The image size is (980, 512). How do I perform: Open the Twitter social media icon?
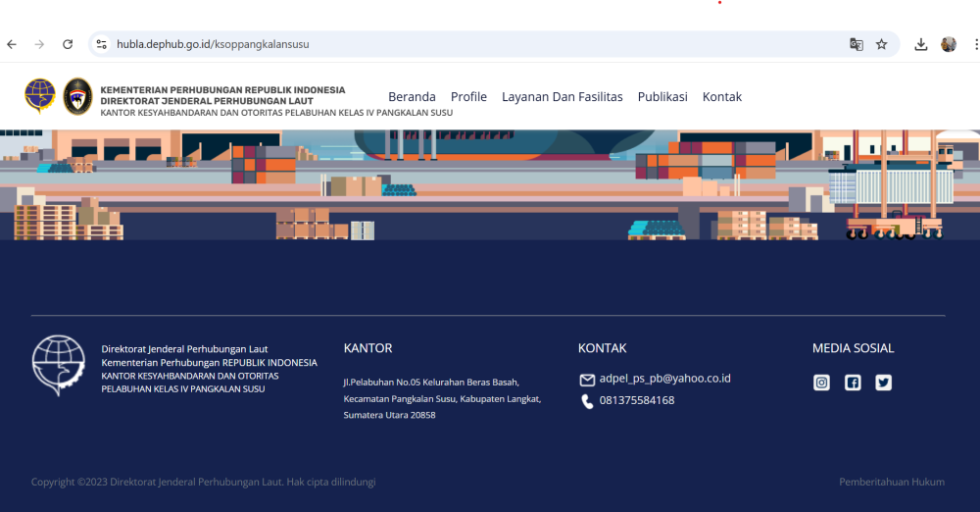click(883, 383)
